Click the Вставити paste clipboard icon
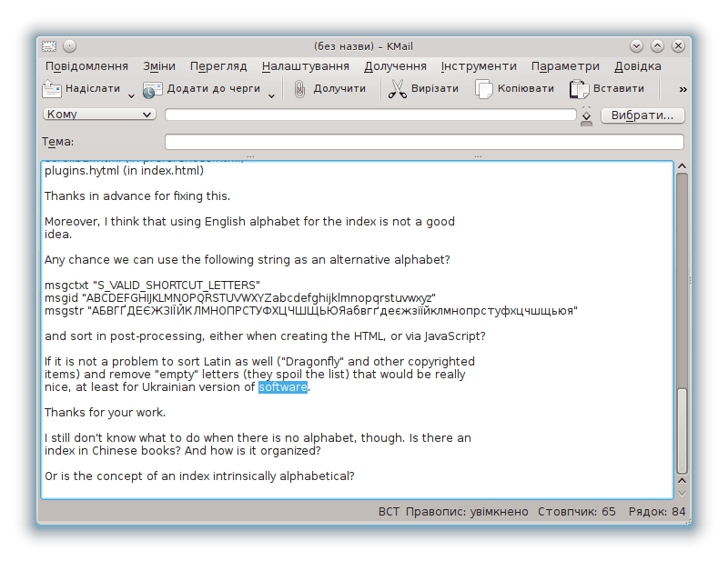The image size is (728, 561). coord(579,89)
